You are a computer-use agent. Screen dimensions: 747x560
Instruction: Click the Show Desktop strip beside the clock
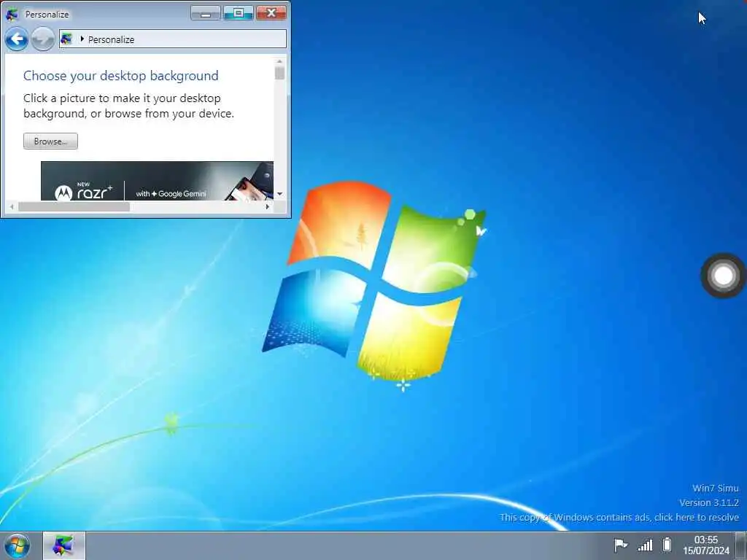tap(741, 545)
